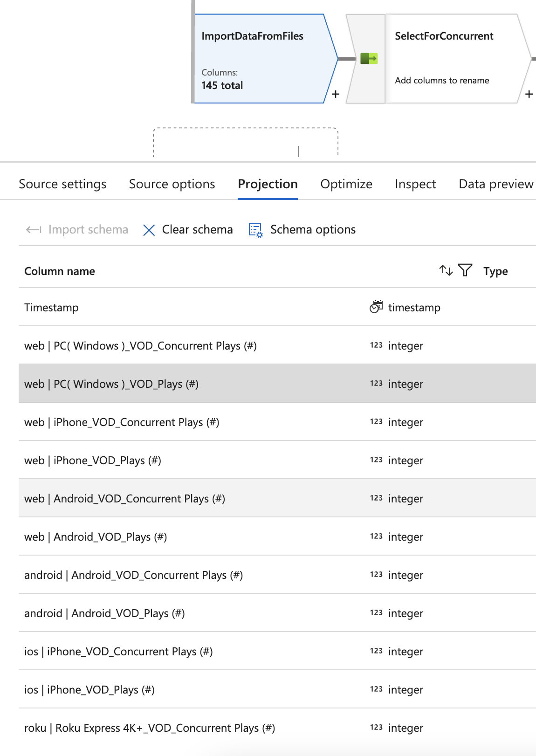Click the plus icon after ImportDataFromFiles node
Screen dimensions: 536x756
(336, 94)
